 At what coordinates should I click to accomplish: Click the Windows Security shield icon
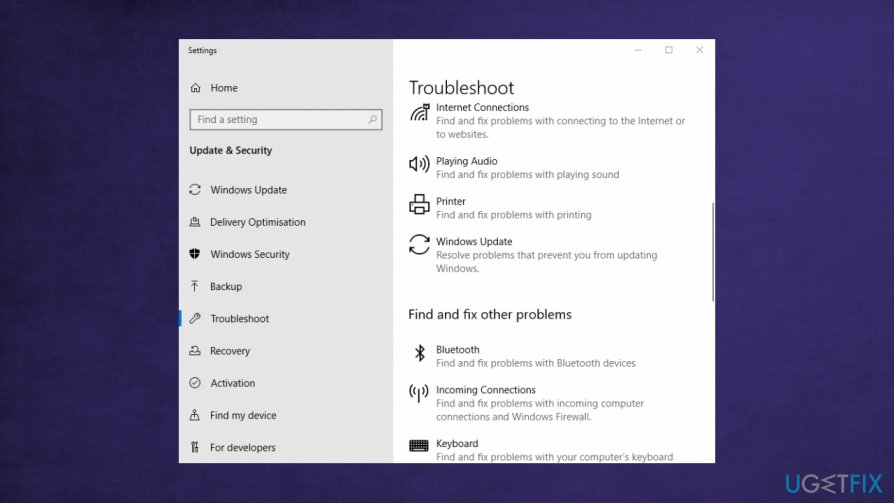[x=195, y=254]
